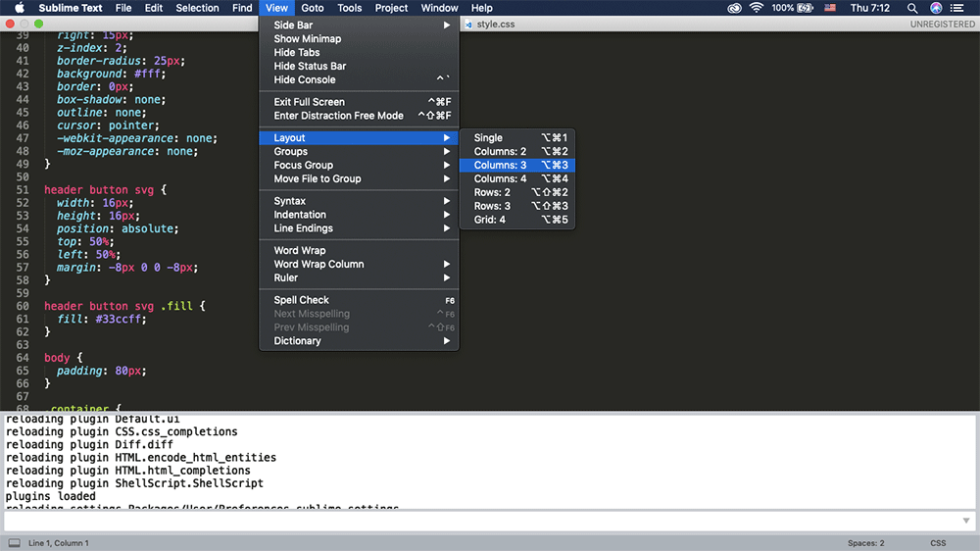This screenshot has width=980, height=551.
Task: Close the View menu in menu bar
Action: (276, 8)
